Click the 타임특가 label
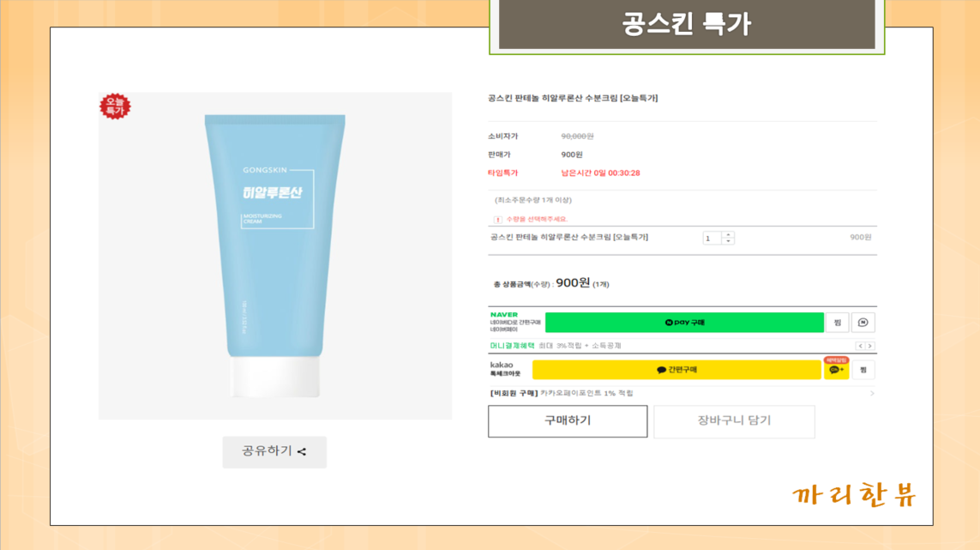This screenshot has height=550, width=980. pos(502,173)
